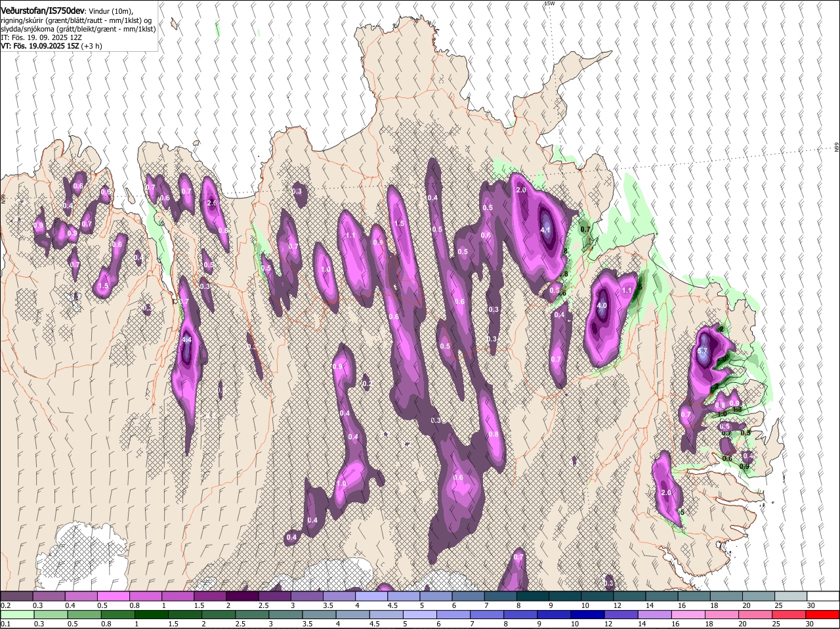Click the dark teal swatch at 9 in upper legend
This screenshot has height=629, width=840.
coord(566,596)
